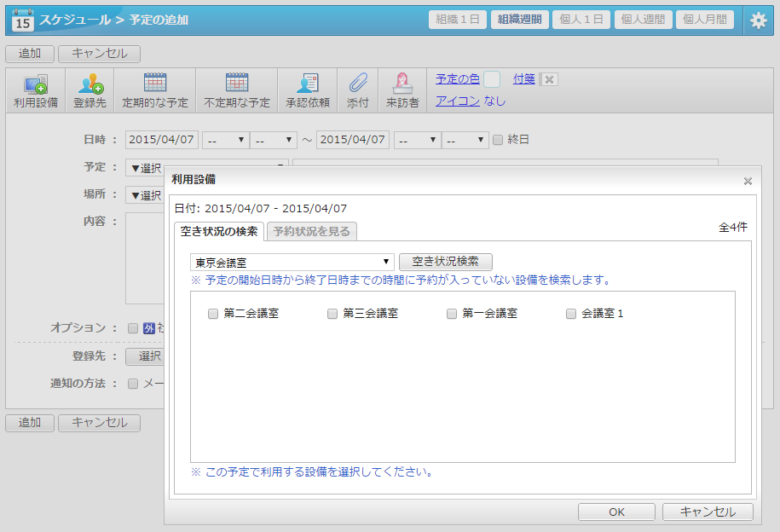Tick the 会議室 1 checkbox
Screen dimensions: 780x532
571,314
